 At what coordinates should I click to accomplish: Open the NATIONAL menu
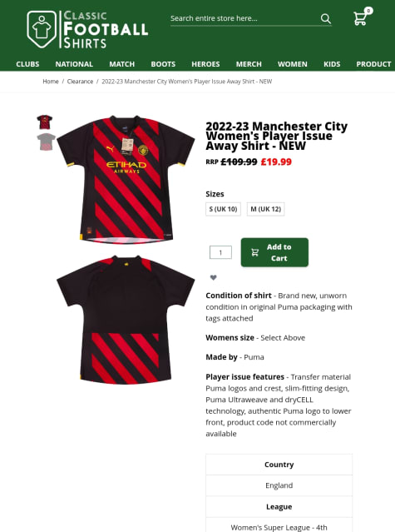point(74,64)
